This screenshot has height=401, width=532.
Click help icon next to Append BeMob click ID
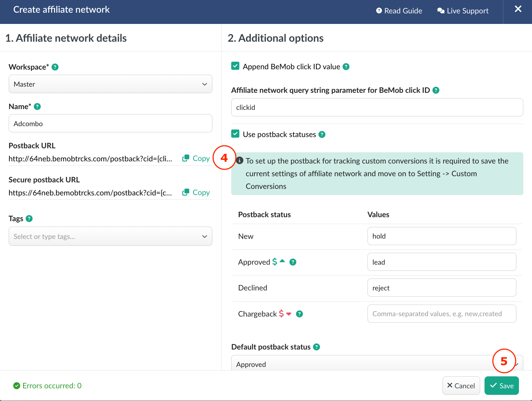(346, 67)
